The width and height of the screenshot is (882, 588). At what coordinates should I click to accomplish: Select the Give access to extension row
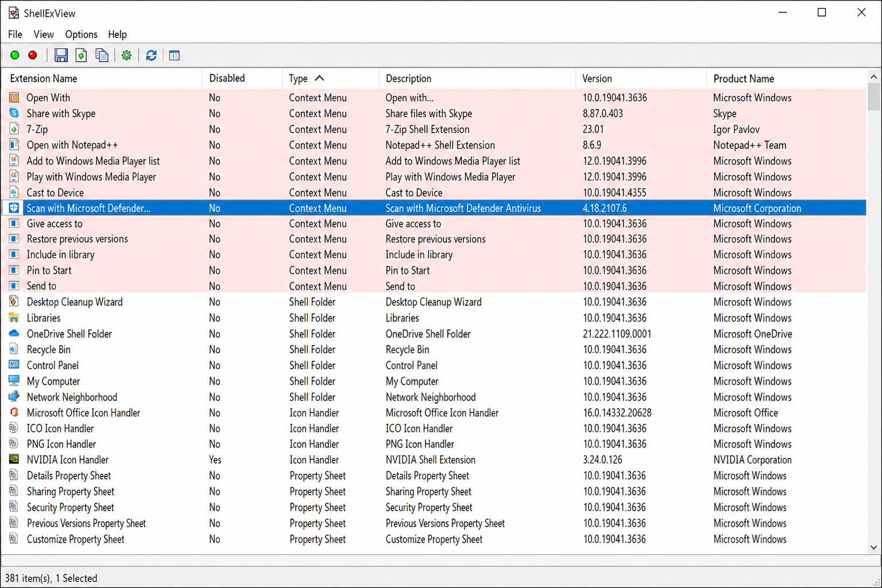(434, 223)
